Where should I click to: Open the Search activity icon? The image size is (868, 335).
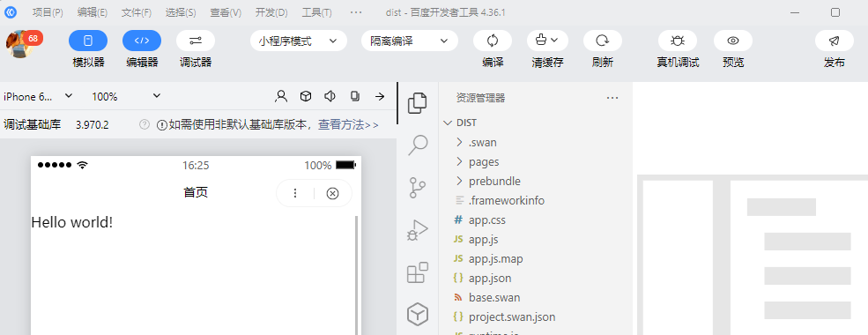point(418,145)
